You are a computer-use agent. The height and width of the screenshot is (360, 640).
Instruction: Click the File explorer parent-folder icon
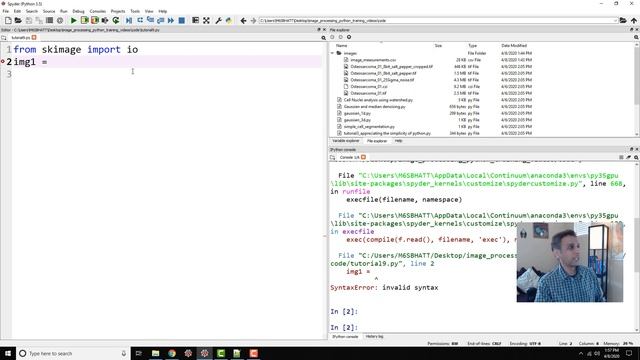point(349,37)
